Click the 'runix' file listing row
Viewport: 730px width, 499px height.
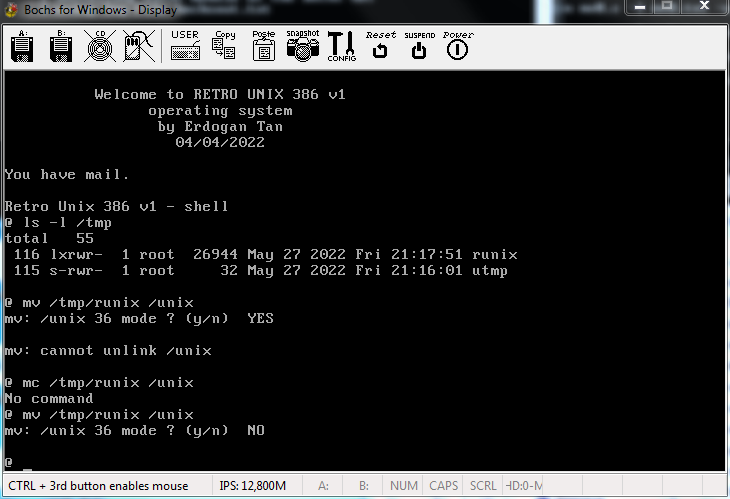265,255
